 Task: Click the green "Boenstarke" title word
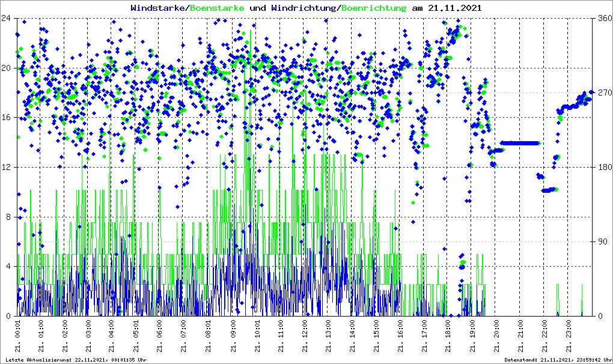[x=217, y=8]
